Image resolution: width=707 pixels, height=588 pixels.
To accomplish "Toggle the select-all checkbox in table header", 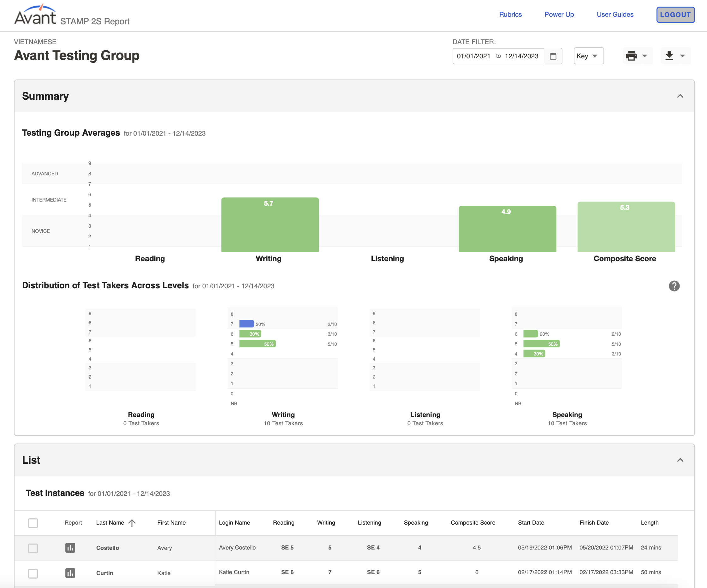I will 33,523.
